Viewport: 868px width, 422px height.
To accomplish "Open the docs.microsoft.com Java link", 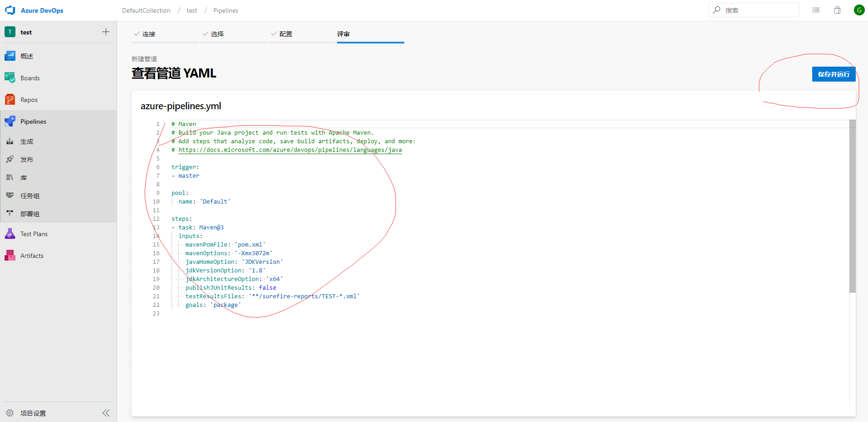I will pyautogui.click(x=290, y=150).
